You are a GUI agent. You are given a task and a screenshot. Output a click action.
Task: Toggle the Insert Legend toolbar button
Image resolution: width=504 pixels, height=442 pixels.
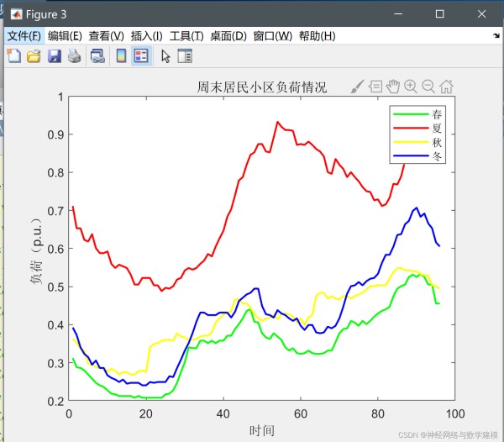click(141, 56)
